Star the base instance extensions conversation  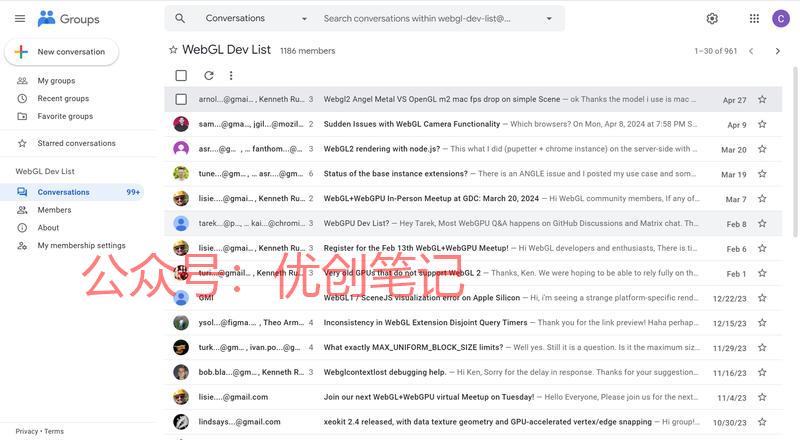coord(762,174)
